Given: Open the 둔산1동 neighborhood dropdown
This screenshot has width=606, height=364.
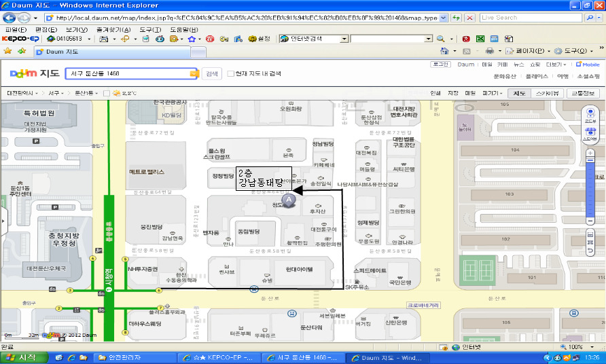Looking at the screenshot, I should coord(86,93).
